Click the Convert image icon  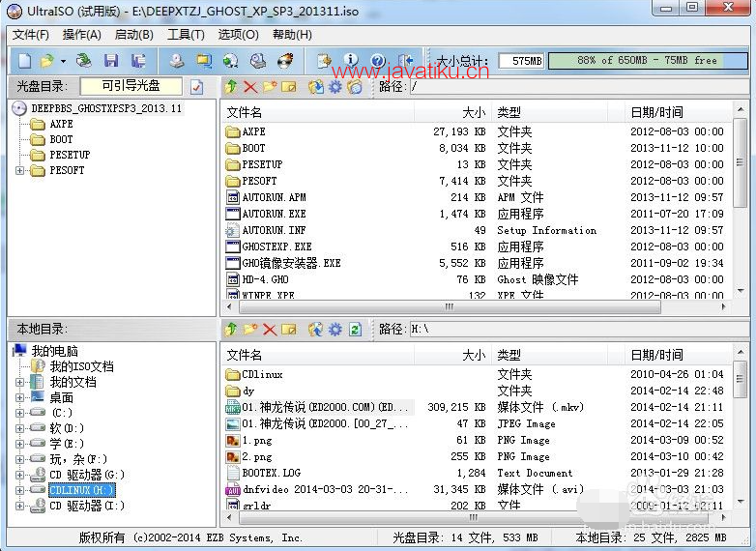point(230,61)
